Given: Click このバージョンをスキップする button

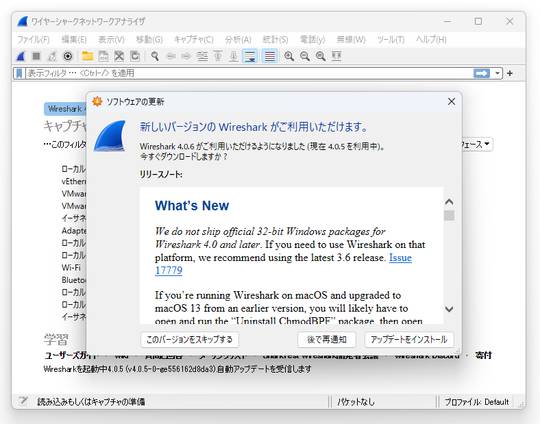Looking at the screenshot, I should coord(189,340).
